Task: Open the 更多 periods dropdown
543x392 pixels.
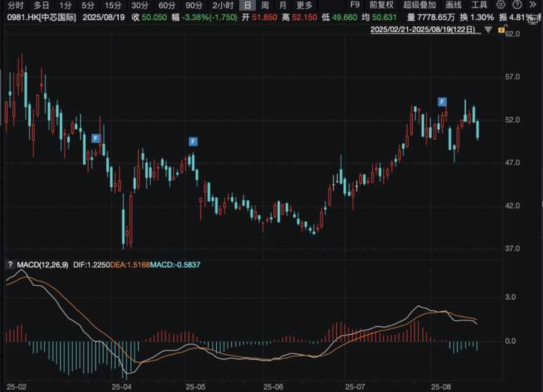Action: [x=304, y=5]
